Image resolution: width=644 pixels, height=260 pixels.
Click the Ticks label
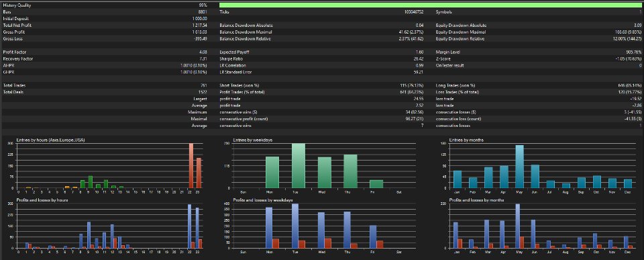pyautogui.click(x=224, y=12)
